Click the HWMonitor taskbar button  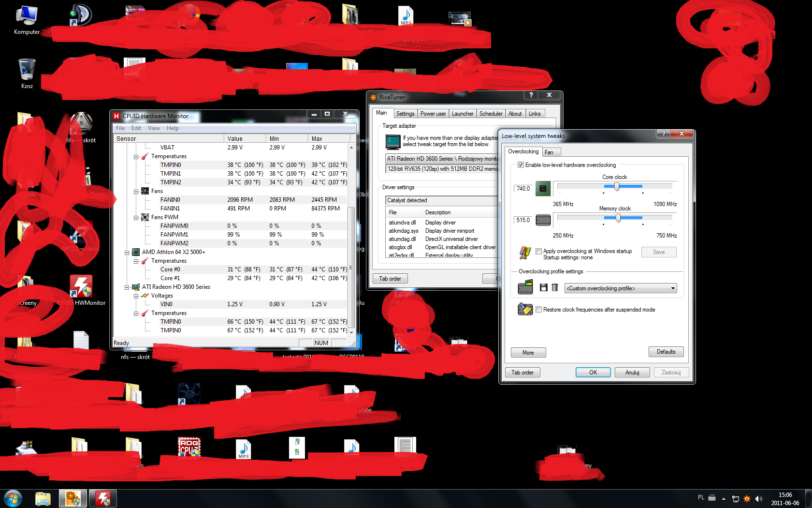(x=103, y=498)
